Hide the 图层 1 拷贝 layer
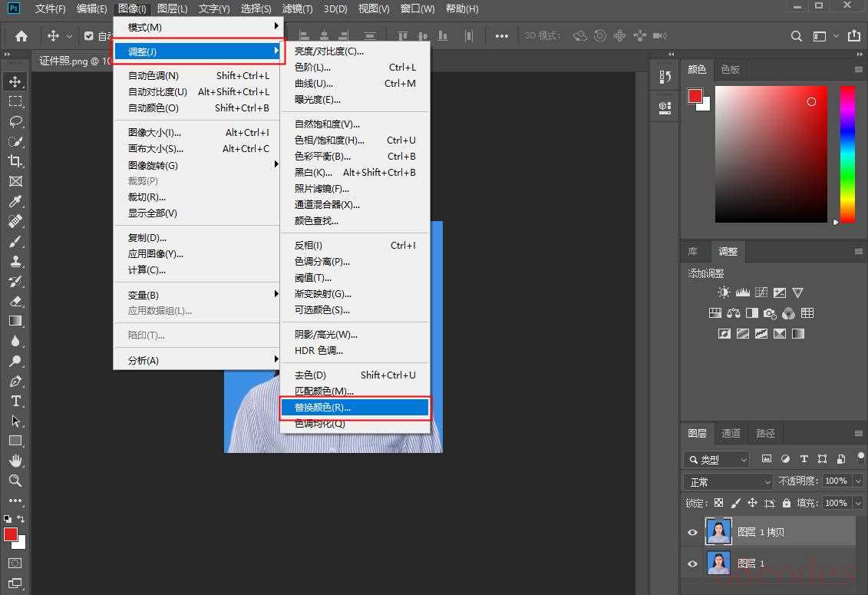 (x=692, y=532)
